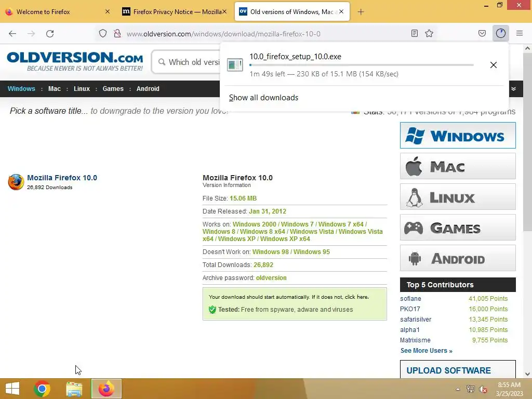Image resolution: width=532 pixels, height=399 pixels.
Task: Close the Welcome to Firefox tab
Action: (107, 12)
